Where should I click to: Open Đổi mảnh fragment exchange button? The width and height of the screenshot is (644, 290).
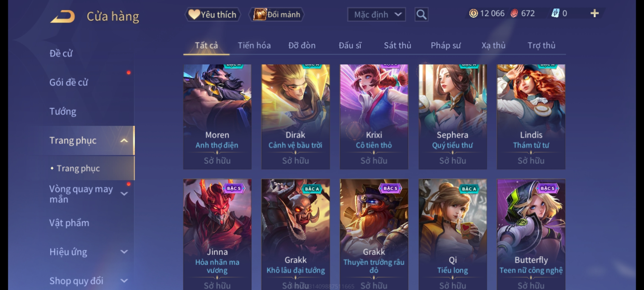(x=277, y=15)
